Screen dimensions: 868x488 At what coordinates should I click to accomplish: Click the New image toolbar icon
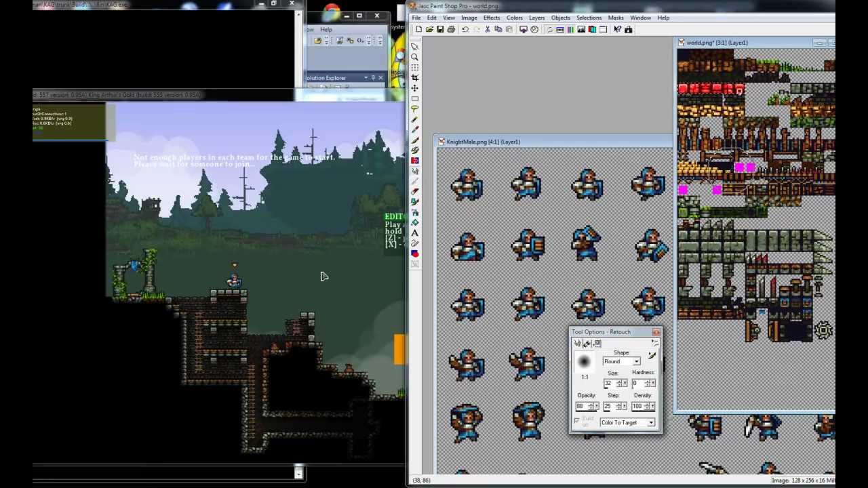418,29
